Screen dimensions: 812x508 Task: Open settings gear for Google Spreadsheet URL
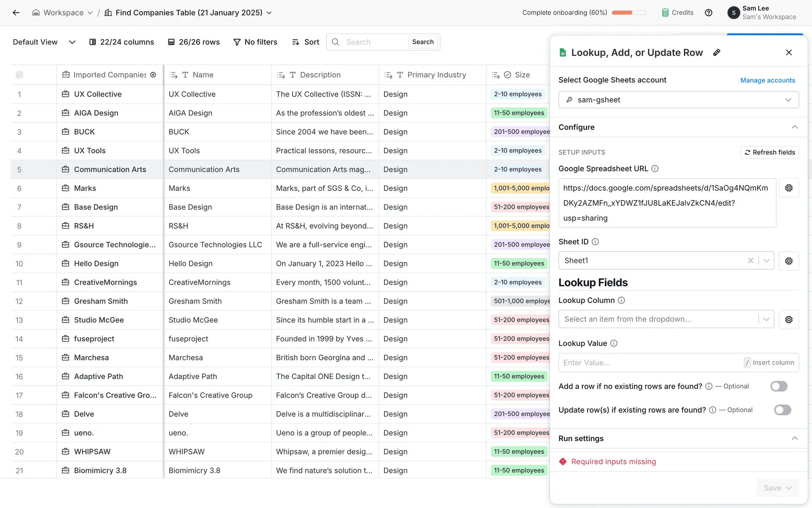[788, 188]
